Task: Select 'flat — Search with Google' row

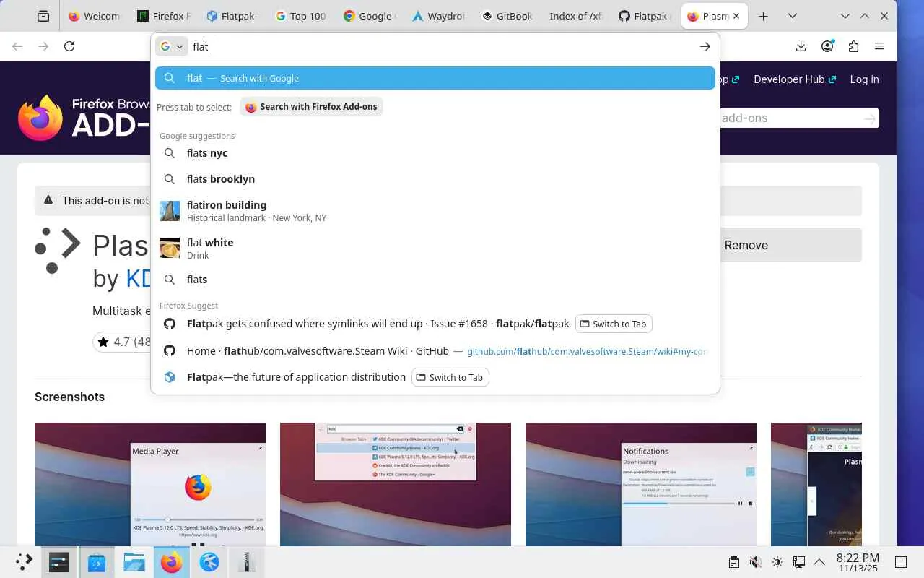Action: tap(435, 78)
